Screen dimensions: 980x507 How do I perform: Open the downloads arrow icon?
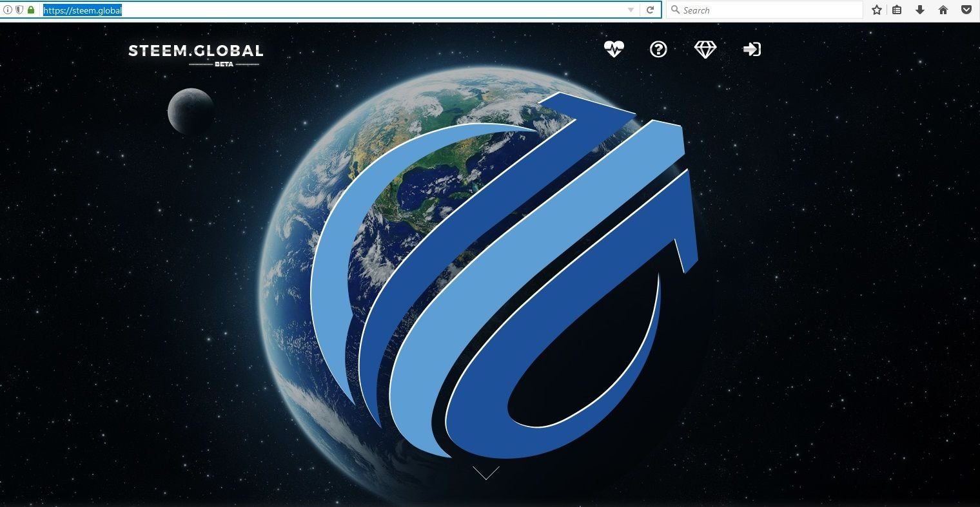click(x=920, y=10)
